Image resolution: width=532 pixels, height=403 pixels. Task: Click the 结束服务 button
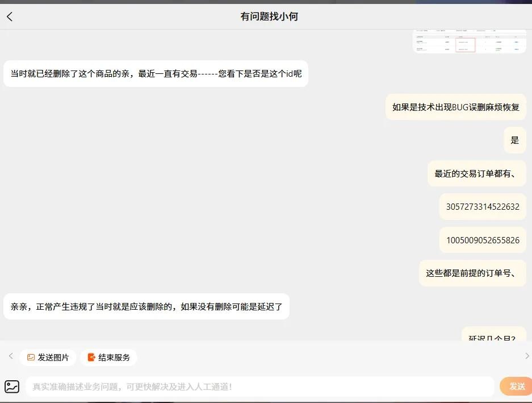pyautogui.click(x=108, y=358)
